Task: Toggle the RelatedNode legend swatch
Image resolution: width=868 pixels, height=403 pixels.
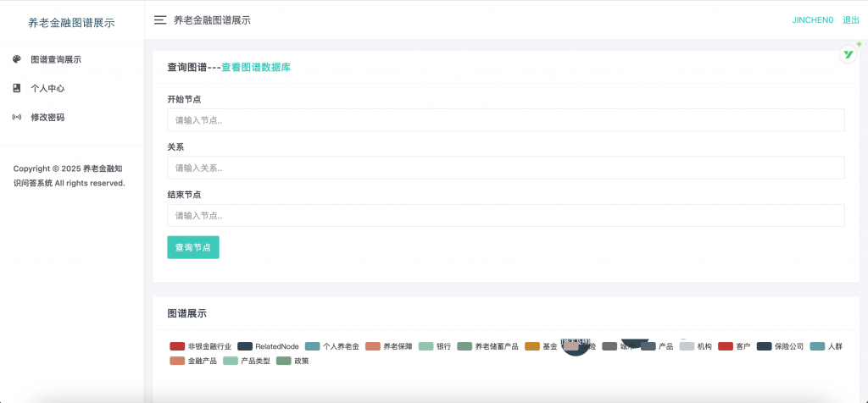Action: (x=245, y=346)
